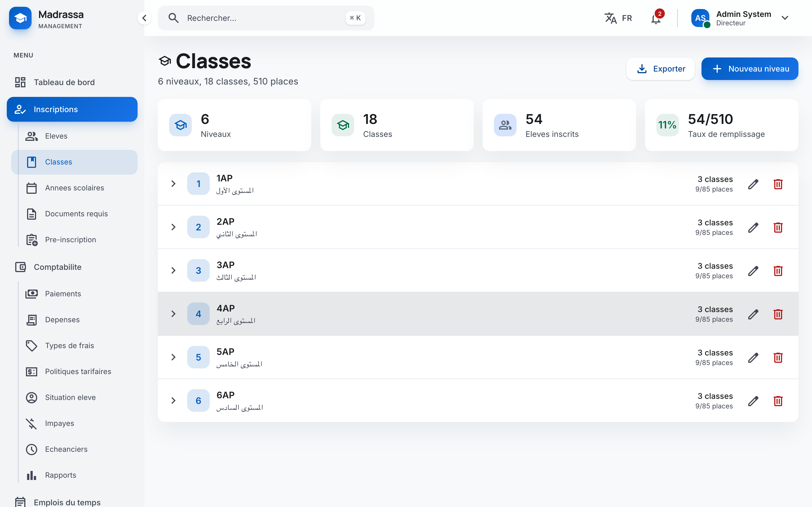Expand the 4AP level row
Screen dimensions: 812x507
pyautogui.click(x=173, y=314)
